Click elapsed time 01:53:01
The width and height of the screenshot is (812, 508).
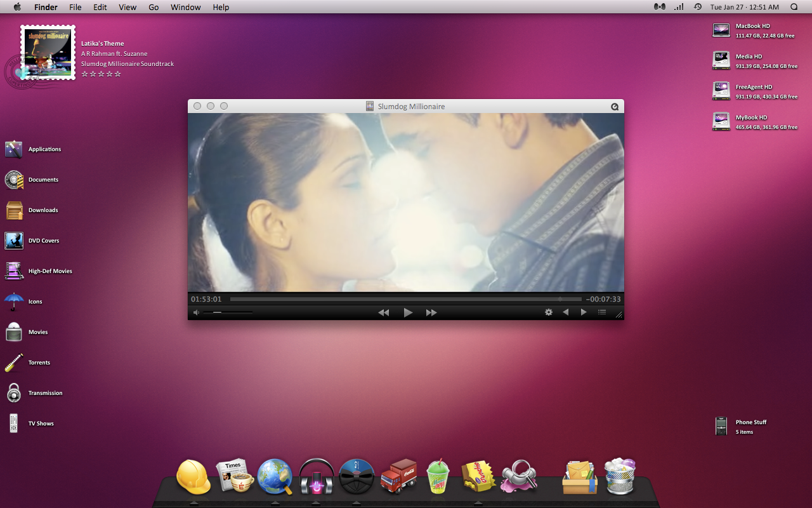pos(206,299)
